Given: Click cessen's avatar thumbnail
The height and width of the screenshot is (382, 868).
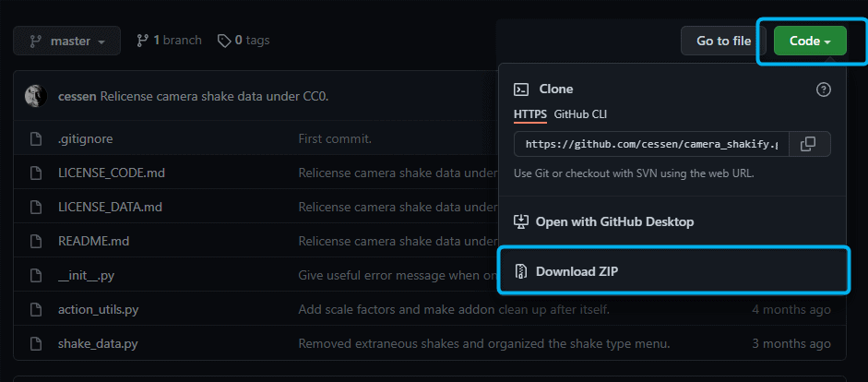Looking at the screenshot, I should coord(35,96).
